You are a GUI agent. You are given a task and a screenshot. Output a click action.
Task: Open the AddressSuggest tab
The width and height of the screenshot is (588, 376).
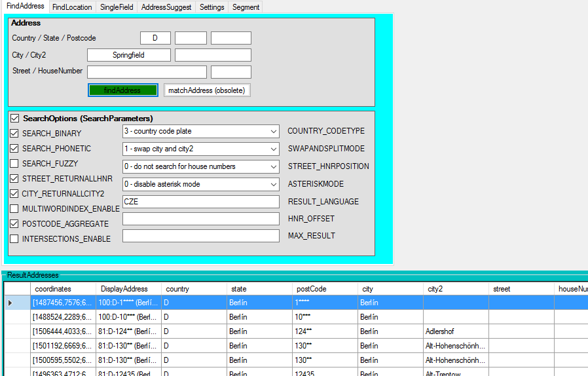pos(166,7)
